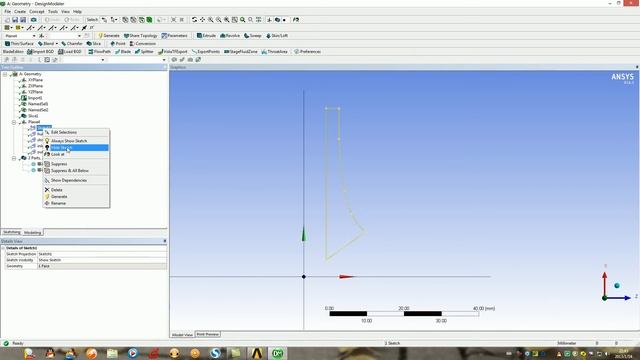640x360 pixels.
Task: Select the Point tool
Action: tap(118, 43)
